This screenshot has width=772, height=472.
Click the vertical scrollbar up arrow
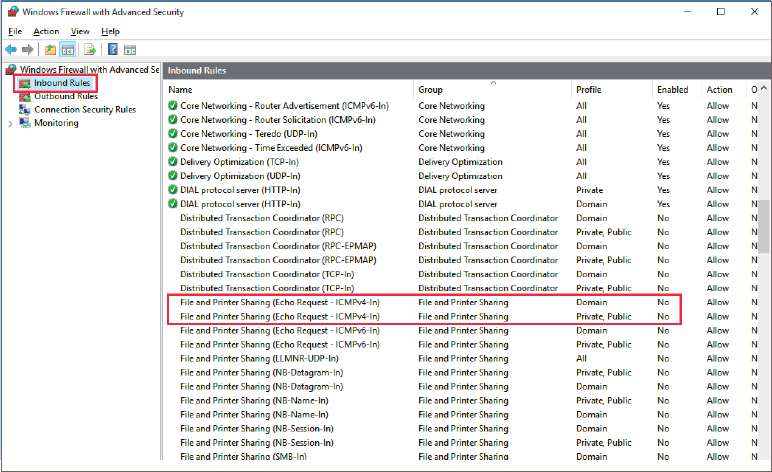click(x=764, y=88)
